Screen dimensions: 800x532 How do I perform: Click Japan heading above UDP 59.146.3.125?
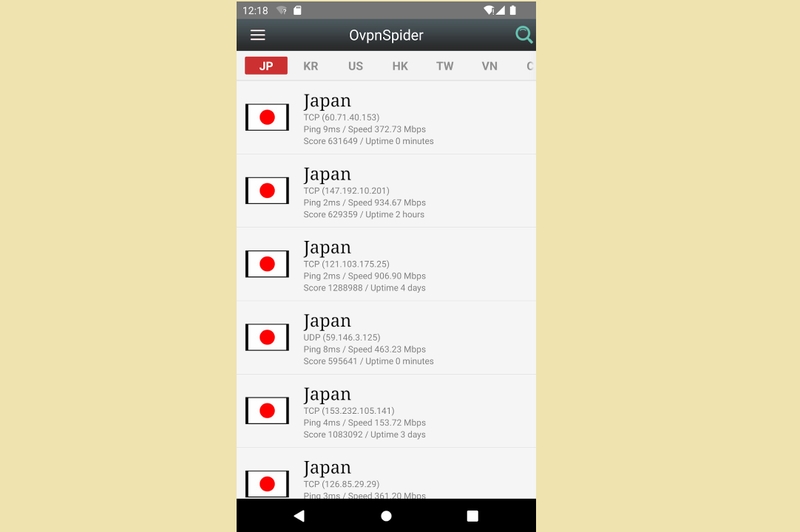tap(327, 321)
